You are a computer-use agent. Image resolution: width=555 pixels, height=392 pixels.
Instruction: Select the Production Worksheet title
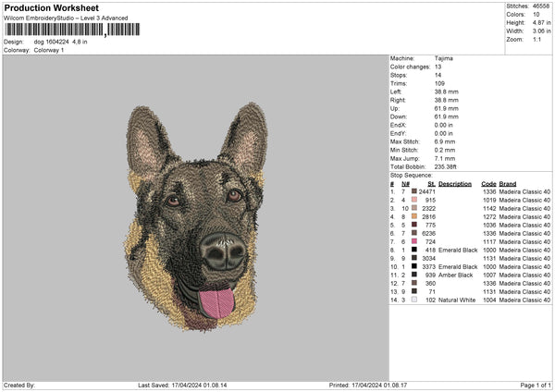pyautogui.click(x=51, y=7)
